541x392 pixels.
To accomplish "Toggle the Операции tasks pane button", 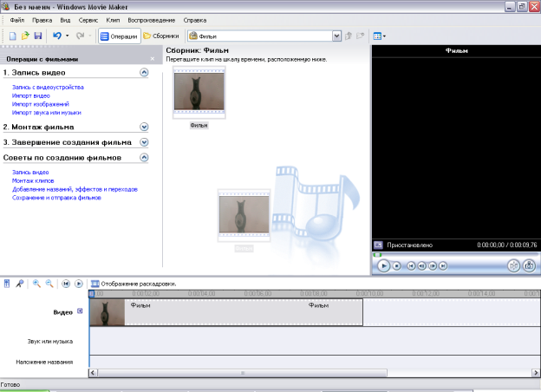I will (x=120, y=36).
